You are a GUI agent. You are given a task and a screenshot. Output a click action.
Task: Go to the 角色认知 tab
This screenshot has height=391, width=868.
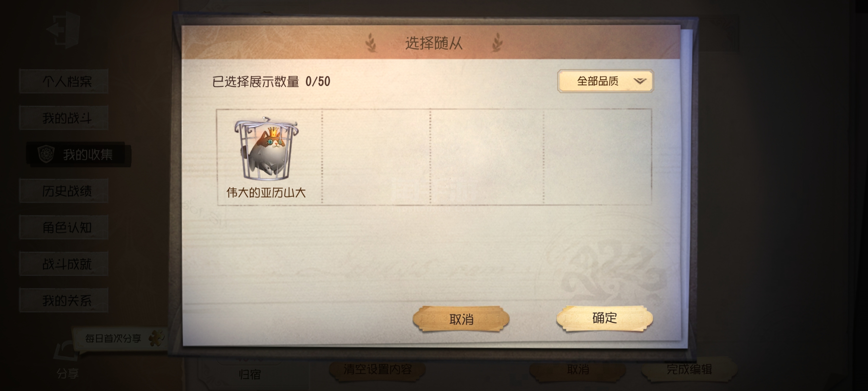64,227
